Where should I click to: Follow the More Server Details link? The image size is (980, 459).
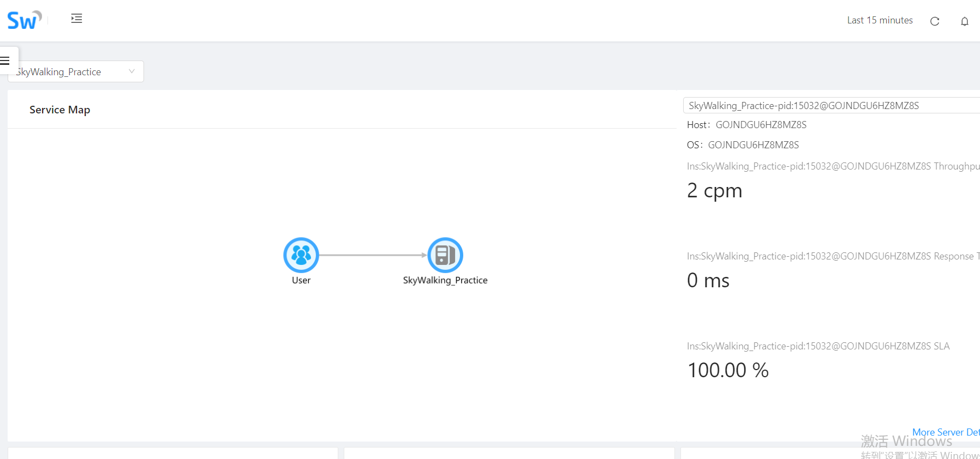pos(946,432)
